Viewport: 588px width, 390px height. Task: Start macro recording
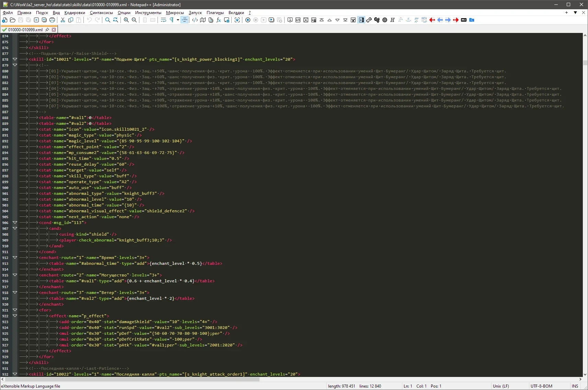coord(248,20)
